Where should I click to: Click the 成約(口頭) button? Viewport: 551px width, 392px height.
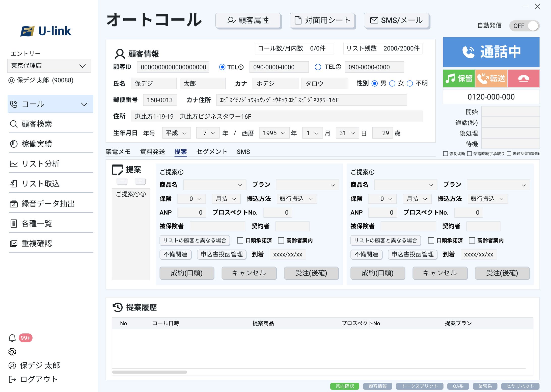187,273
